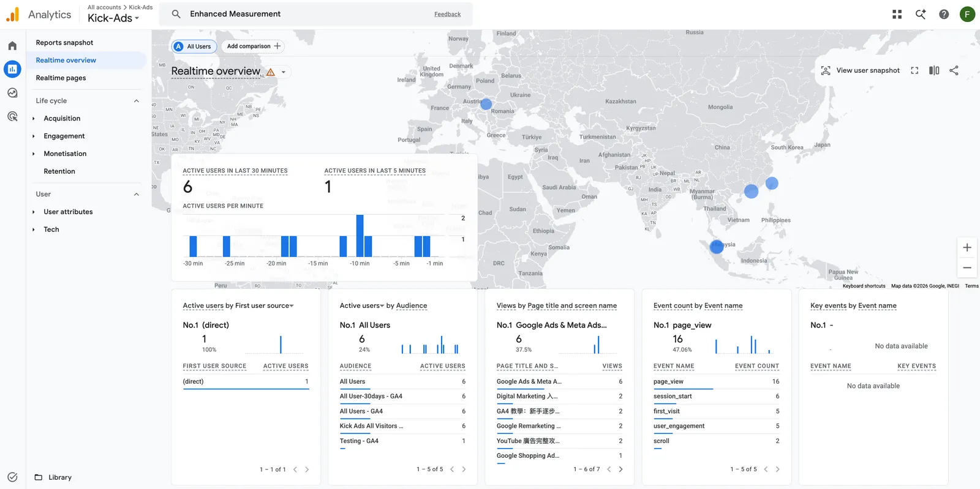Open Realtime pages
Image resolution: width=980 pixels, height=489 pixels.
point(61,78)
